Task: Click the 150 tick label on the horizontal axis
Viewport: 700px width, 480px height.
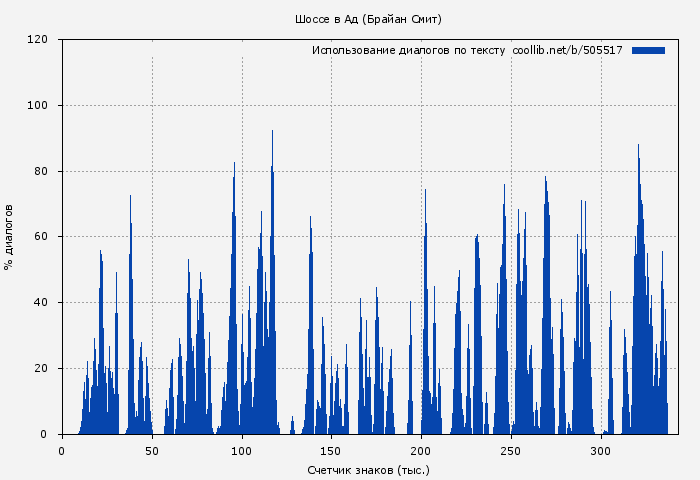Action: coord(332,450)
